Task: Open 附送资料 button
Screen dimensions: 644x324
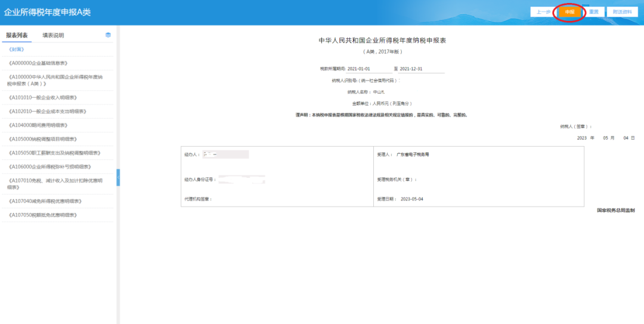Action: pyautogui.click(x=622, y=12)
